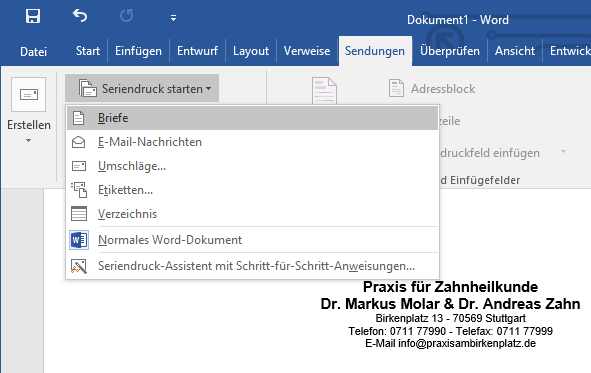The image size is (591, 373).
Task: Select the Sendungen tab
Action: (375, 51)
